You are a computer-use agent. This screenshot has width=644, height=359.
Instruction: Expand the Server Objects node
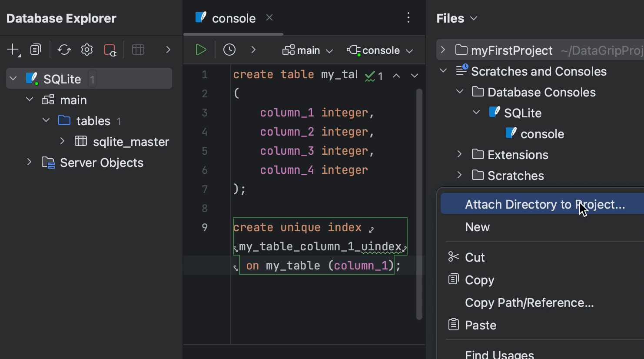pos(29,162)
